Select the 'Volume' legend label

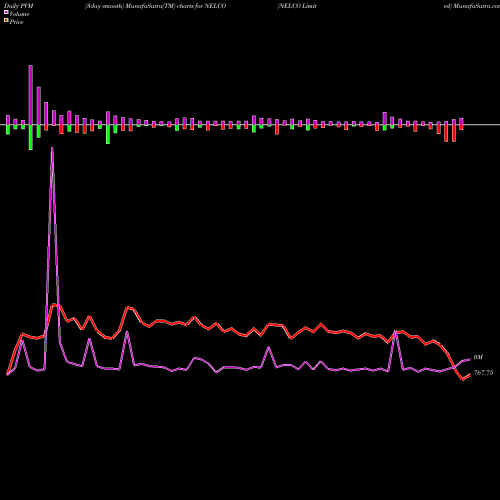[x=19, y=14]
